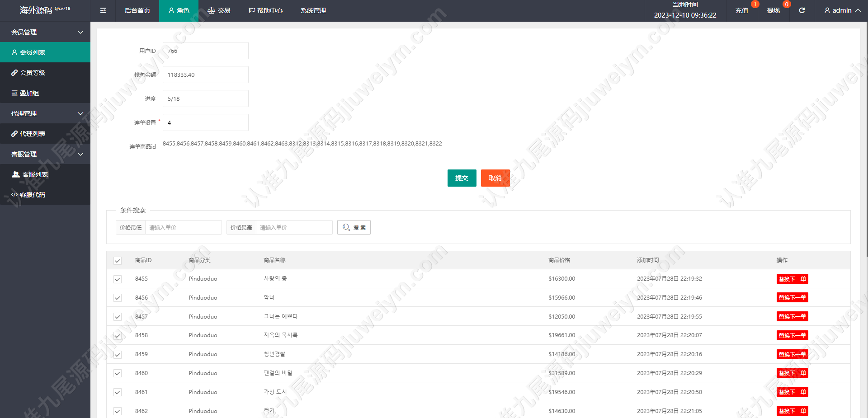
Task: Click 充值 in the top bar
Action: [x=741, y=10]
